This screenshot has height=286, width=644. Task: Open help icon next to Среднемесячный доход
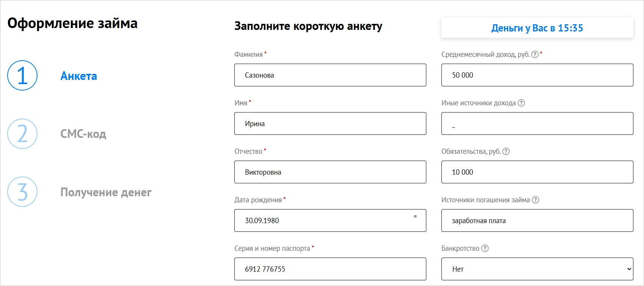click(535, 55)
